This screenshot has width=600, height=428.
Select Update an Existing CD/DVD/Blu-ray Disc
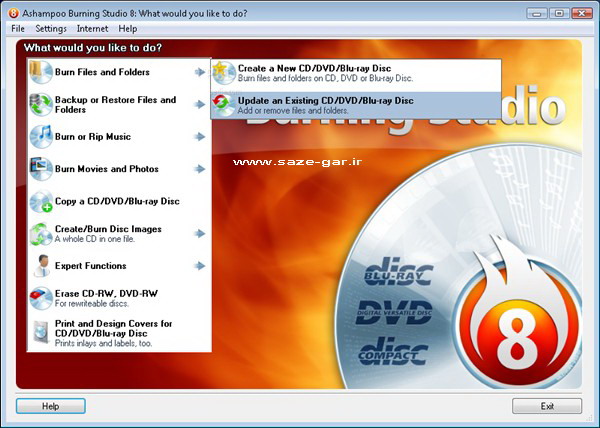(x=356, y=105)
